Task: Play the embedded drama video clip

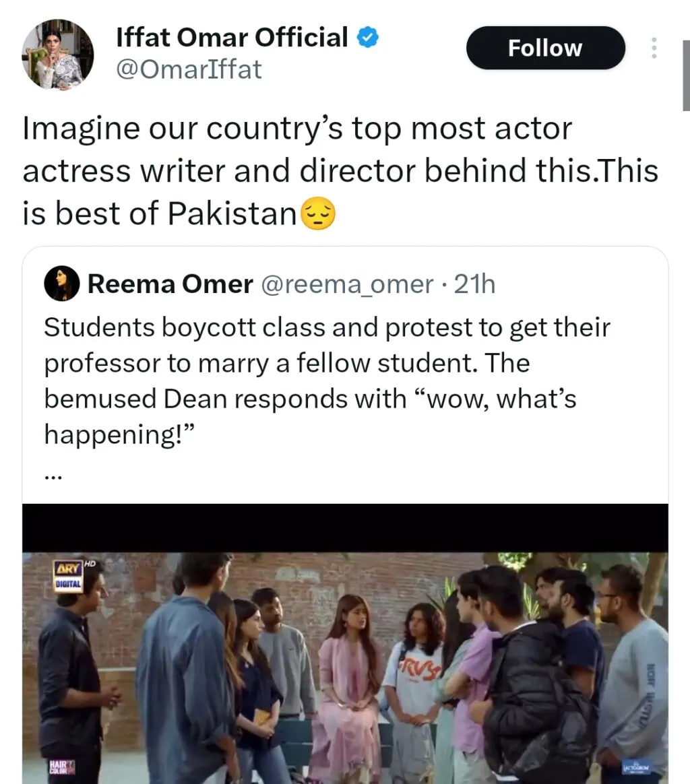Action: tap(345, 667)
